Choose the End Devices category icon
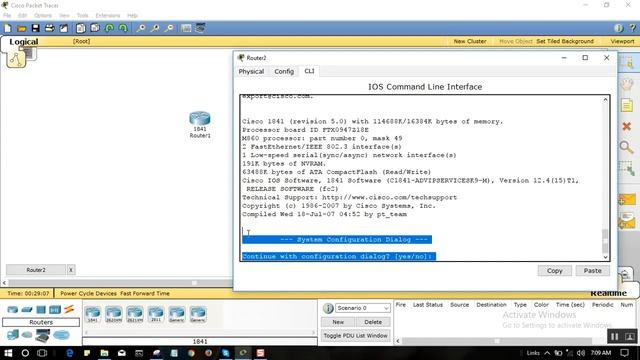The height and width of the screenshot is (360, 640). pos(13,335)
